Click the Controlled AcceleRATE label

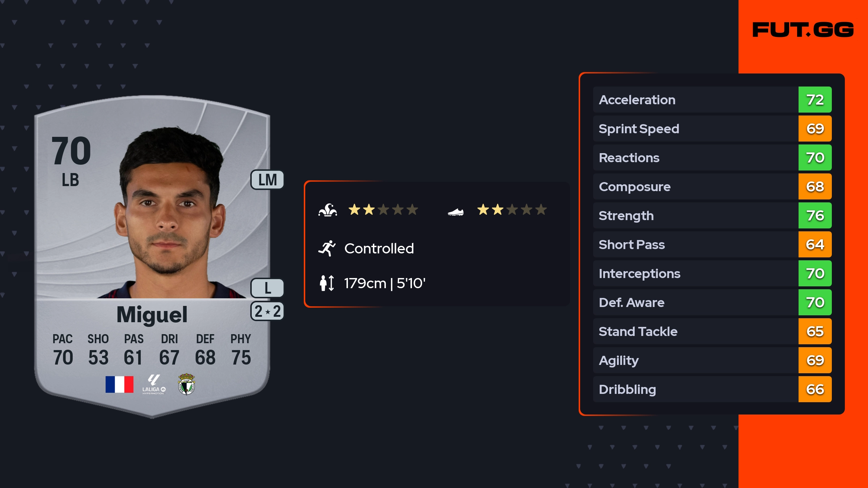tap(379, 248)
